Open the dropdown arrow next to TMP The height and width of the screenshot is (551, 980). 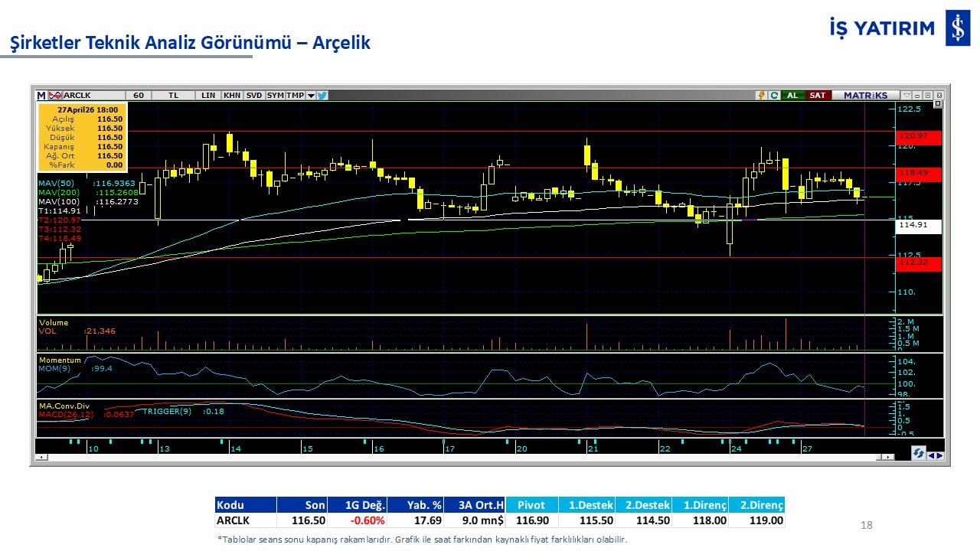pyautogui.click(x=311, y=96)
